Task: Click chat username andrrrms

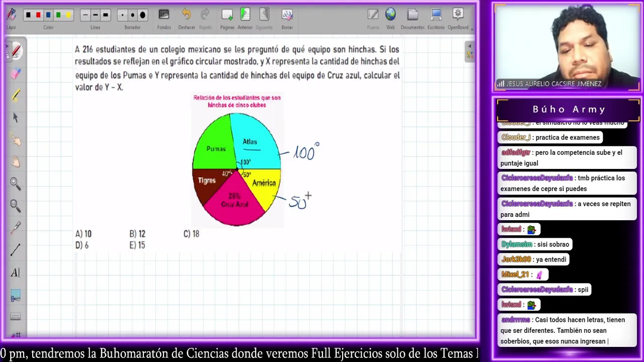Action: 516,320
